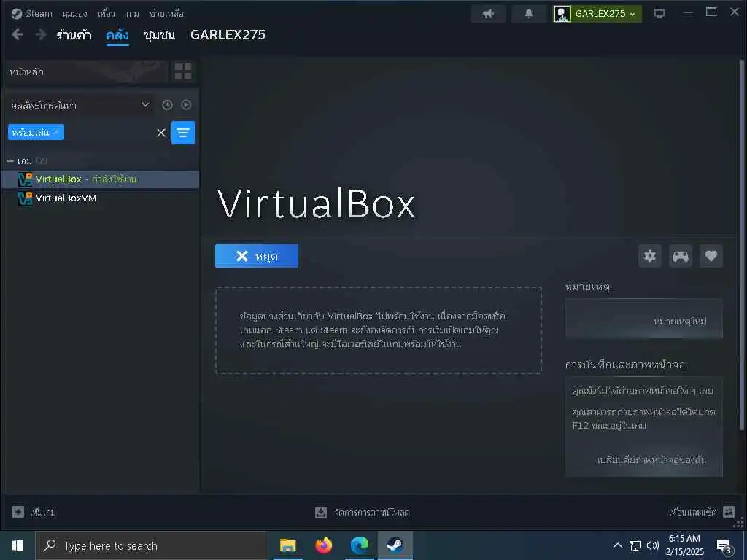The image size is (747, 560).
Task: Toggle the ready-to-play filter icon
Action: pyautogui.click(x=186, y=105)
